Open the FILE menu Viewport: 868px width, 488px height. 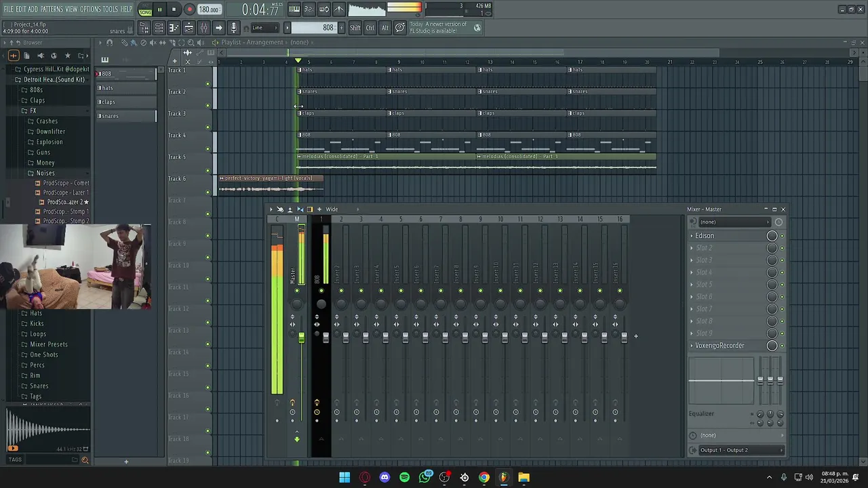pos(8,9)
